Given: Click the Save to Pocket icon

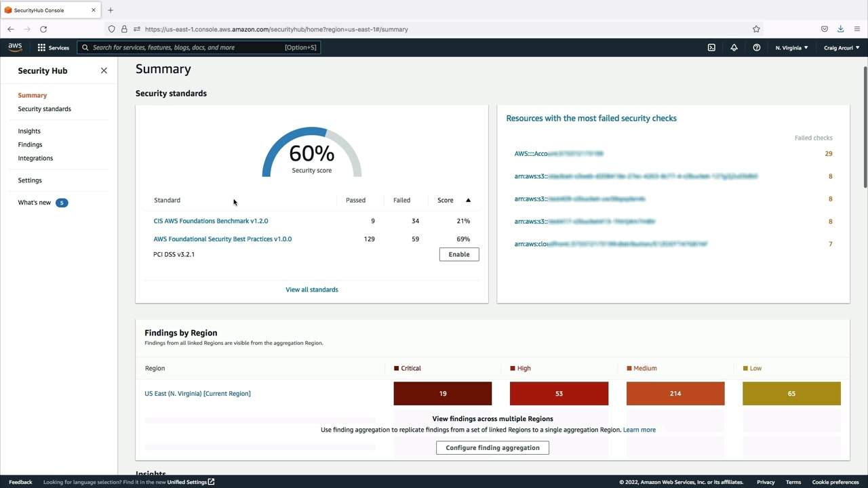Looking at the screenshot, I should click(x=825, y=29).
